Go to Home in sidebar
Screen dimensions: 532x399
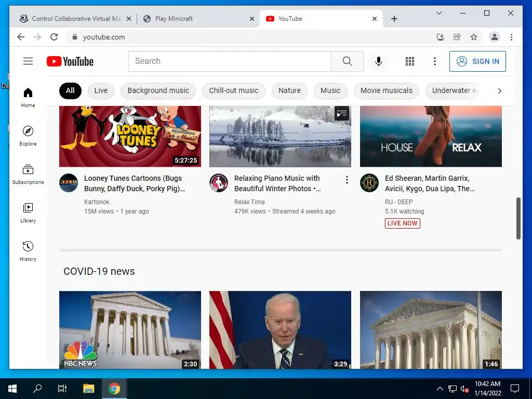click(x=28, y=97)
